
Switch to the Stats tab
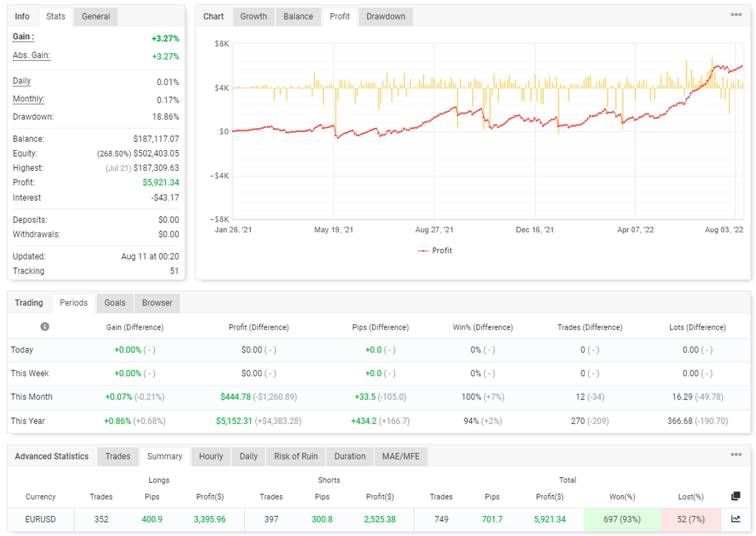56,16
